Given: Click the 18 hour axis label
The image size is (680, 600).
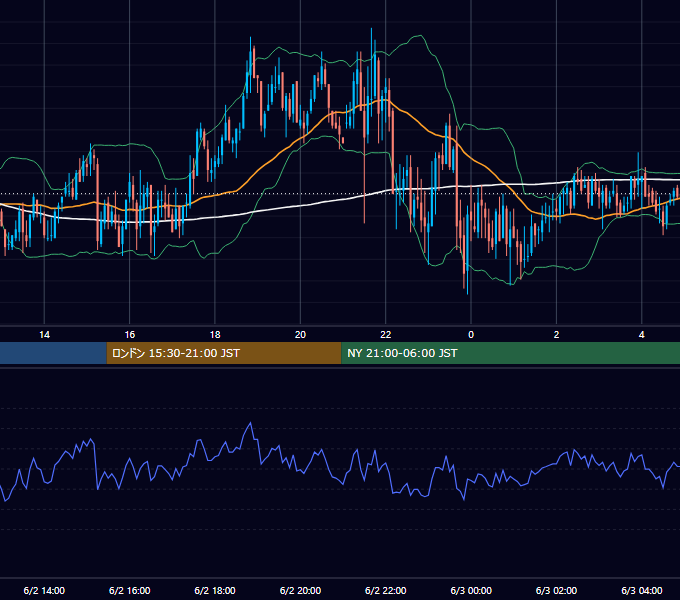Looking at the screenshot, I should pyautogui.click(x=215, y=335).
